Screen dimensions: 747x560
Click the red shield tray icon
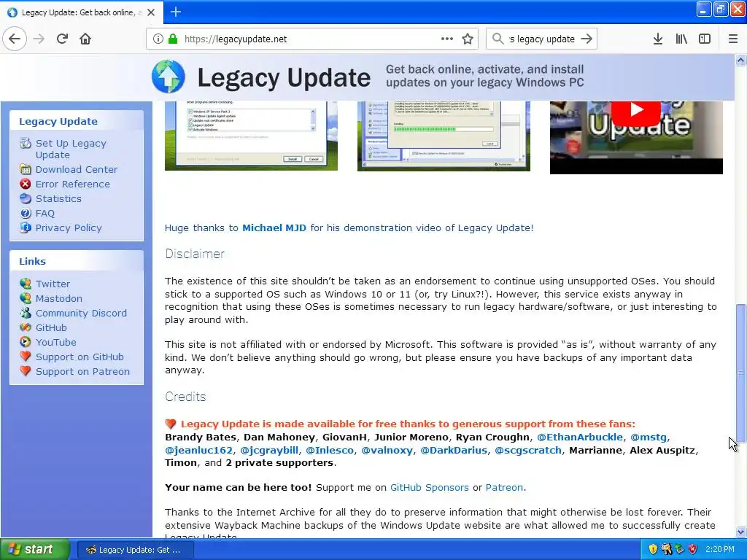(693, 550)
